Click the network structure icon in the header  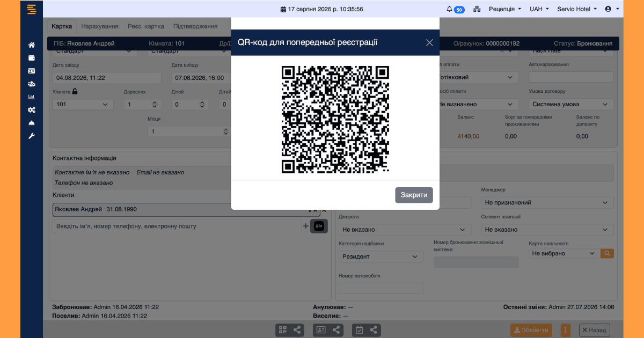point(477,9)
